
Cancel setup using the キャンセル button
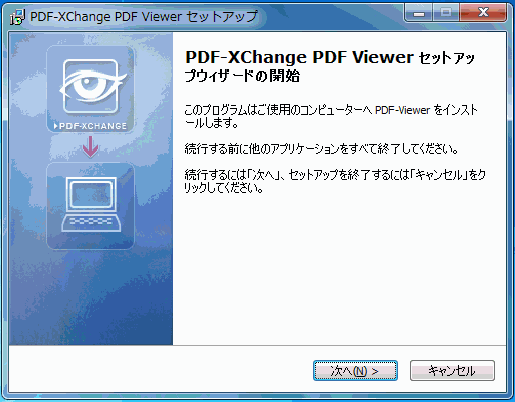pos(452,371)
